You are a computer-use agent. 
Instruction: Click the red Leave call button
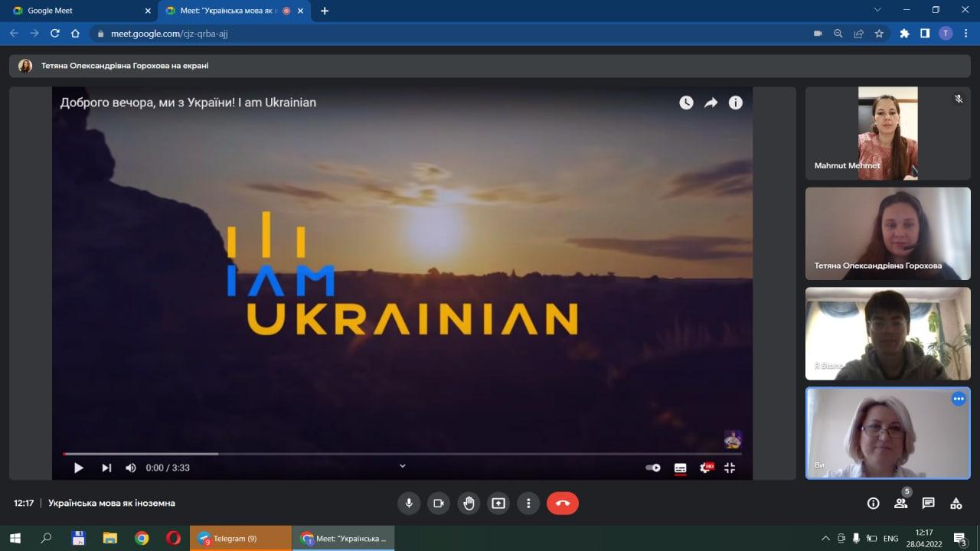[562, 503]
